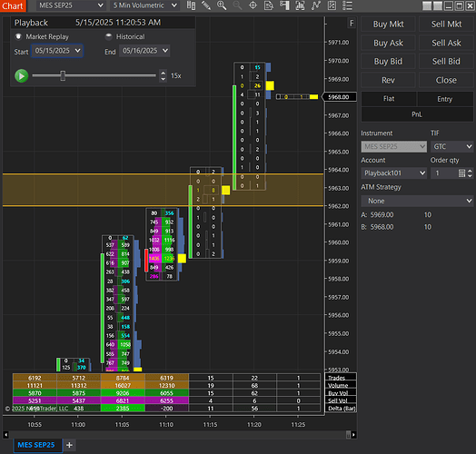The height and width of the screenshot is (454, 476).
Task: Click the Order qty input field
Action: [x=444, y=173]
